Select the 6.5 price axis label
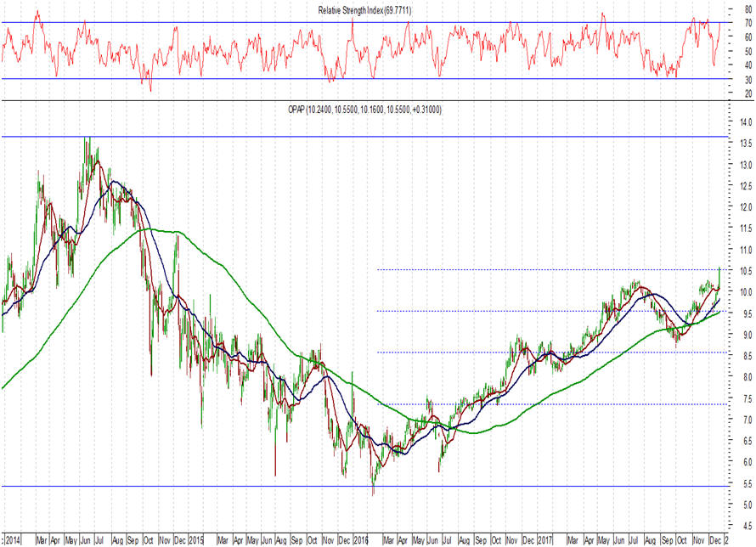 tap(747, 441)
